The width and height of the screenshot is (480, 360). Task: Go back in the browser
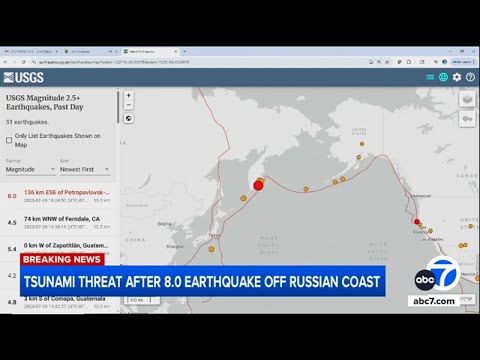[x=5, y=62]
